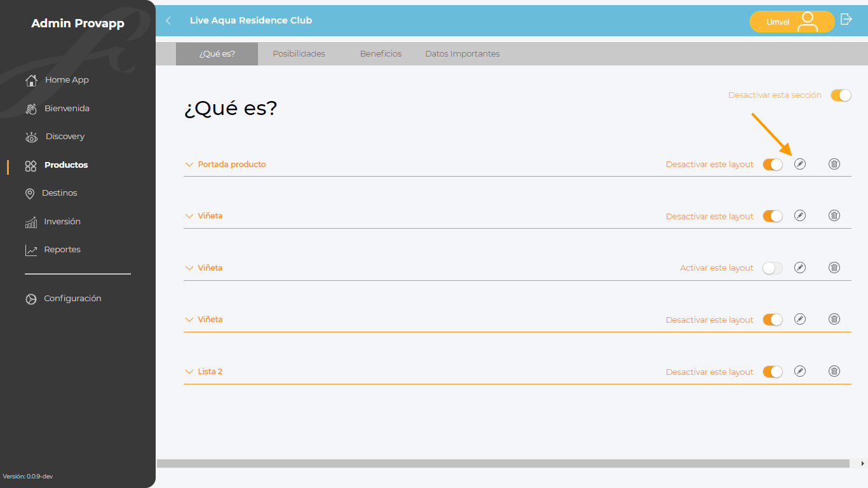Switch to the Posibilidades tab

(x=299, y=54)
